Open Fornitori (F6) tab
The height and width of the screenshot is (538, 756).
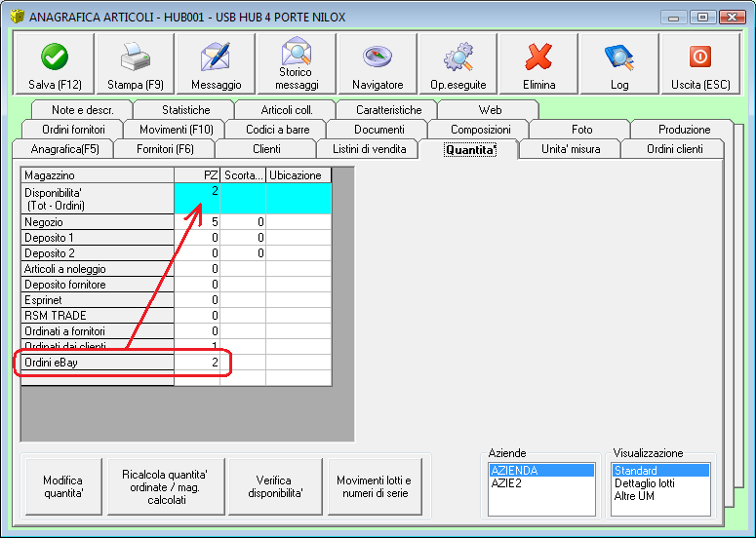pyautogui.click(x=165, y=149)
